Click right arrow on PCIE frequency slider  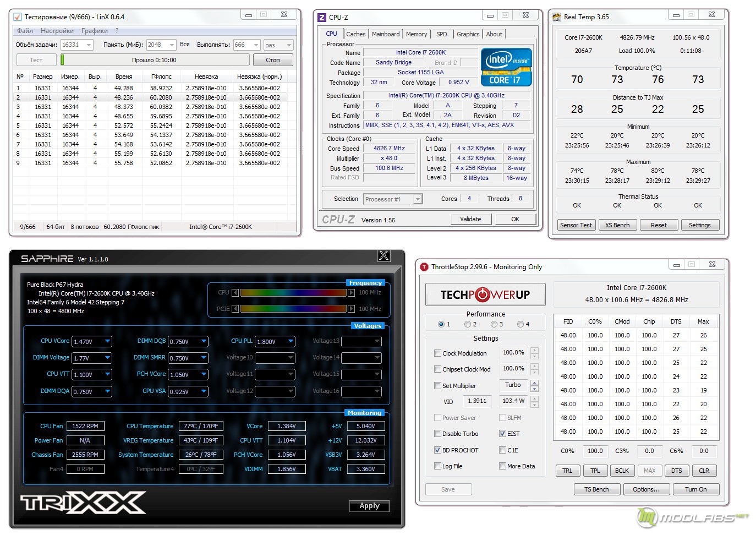[351, 309]
